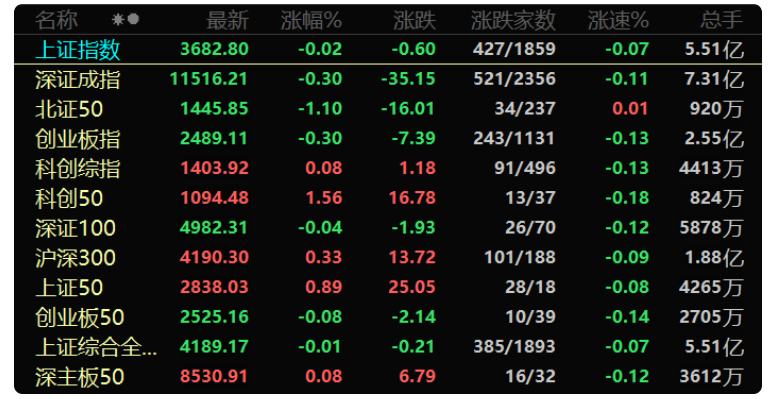Open the 创业板指 index
Viewport: 774px width, 399px height.
click(x=387, y=138)
